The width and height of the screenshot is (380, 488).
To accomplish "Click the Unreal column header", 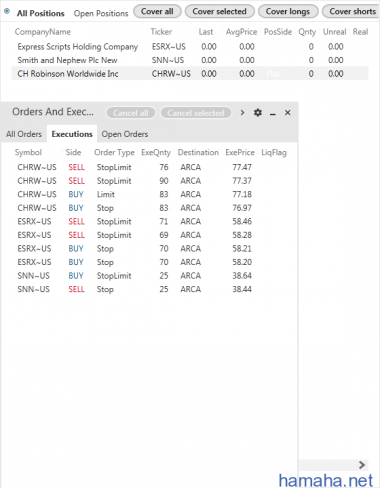I will 334,32.
